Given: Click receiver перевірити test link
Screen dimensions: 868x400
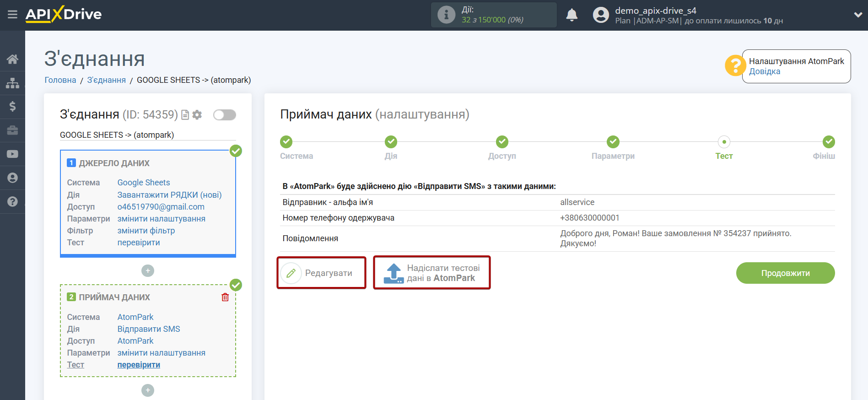Looking at the screenshot, I should (x=139, y=365).
